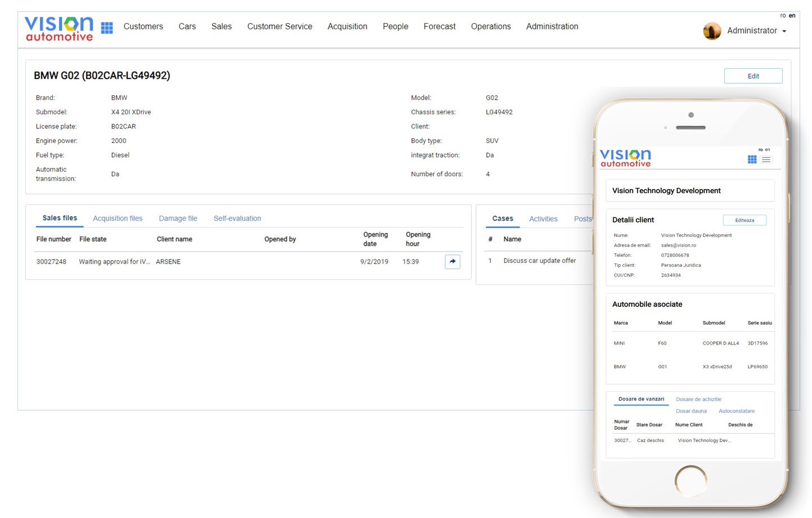Tap the phone number 0728006678 on phone
Screen dimensions: 812x518
[x=675, y=255]
